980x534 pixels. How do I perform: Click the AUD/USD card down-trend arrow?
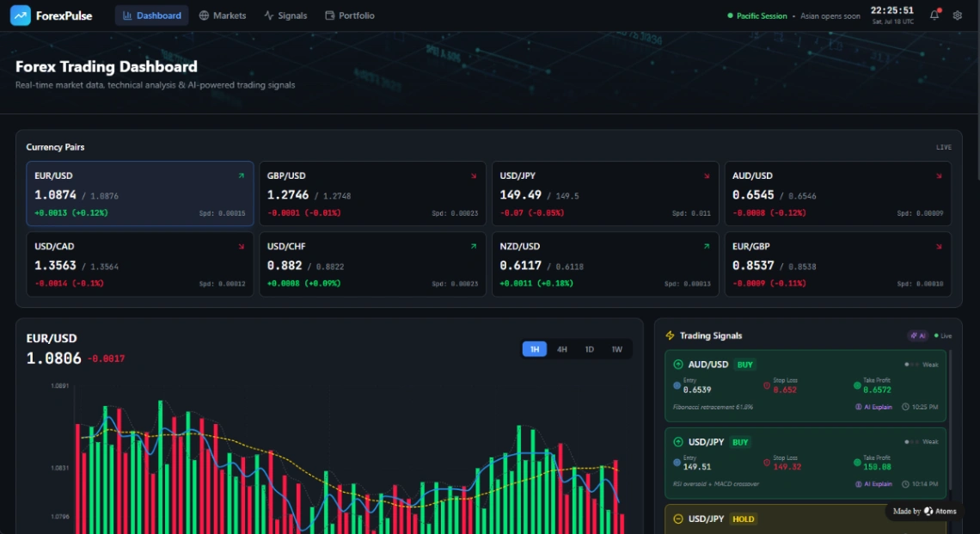[939, 175]
